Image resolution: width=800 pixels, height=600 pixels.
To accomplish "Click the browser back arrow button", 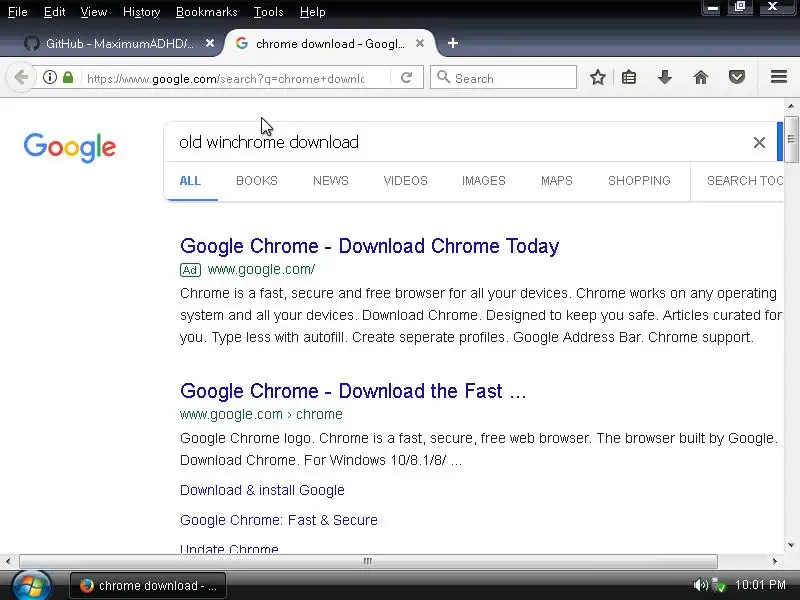I will tap(21, 78).
